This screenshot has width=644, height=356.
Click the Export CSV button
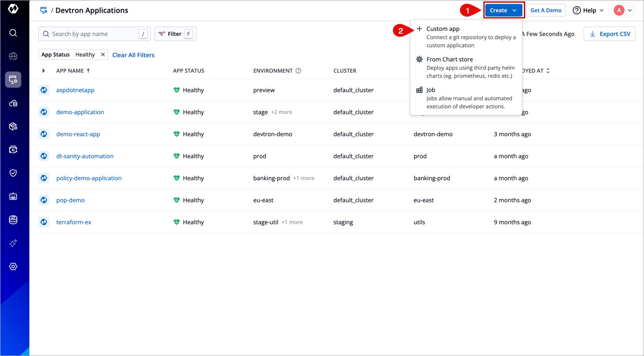[x=609, y=34]
